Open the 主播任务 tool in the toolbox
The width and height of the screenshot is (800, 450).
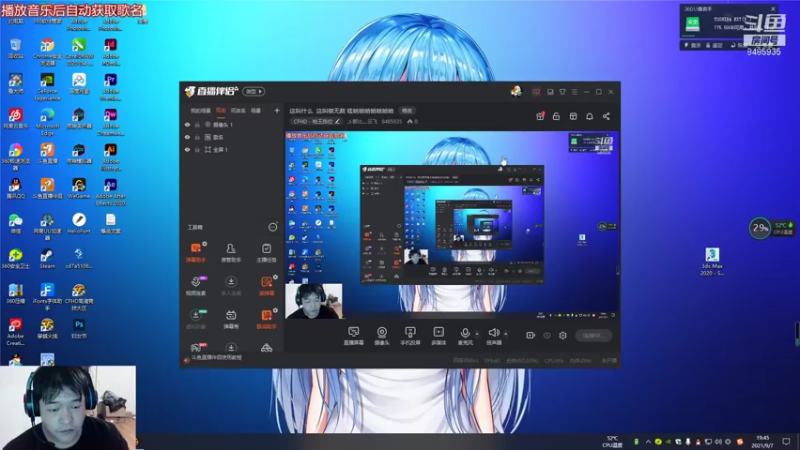[x=266, y=252]
